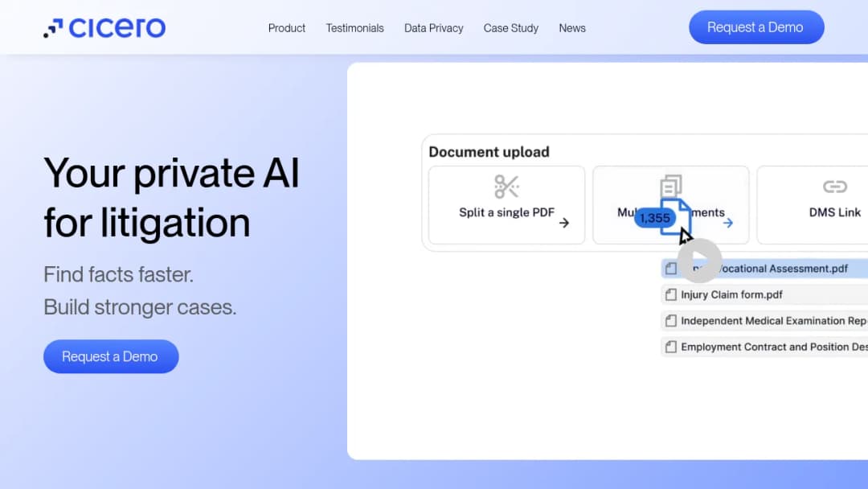Click file icon beside Vocational Assessment.pdf
This screenshot has width=868, height=489.
(x=671, y=269)
